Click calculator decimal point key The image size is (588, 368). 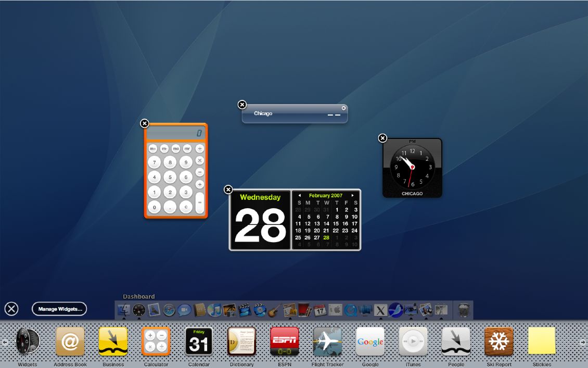coord(170,207)
